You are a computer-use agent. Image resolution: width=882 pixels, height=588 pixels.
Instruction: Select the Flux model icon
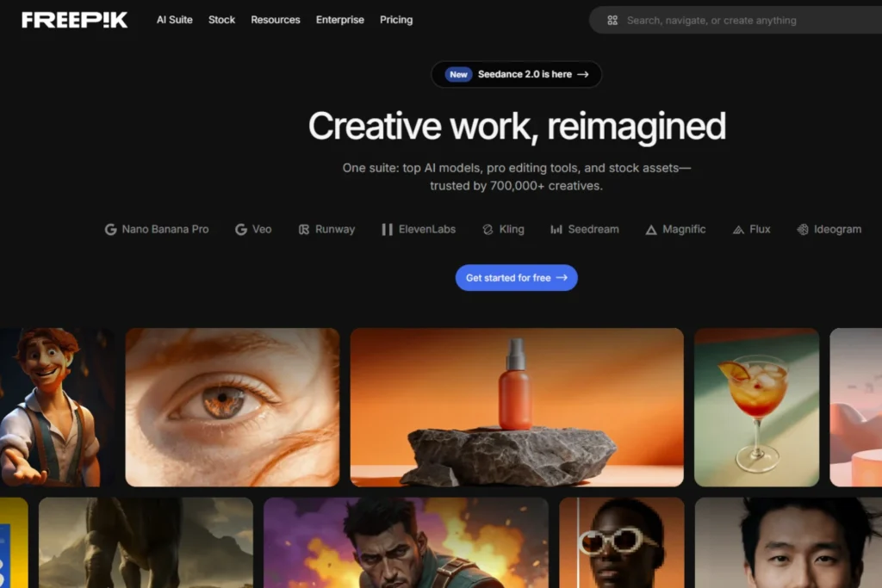point(737,229)
